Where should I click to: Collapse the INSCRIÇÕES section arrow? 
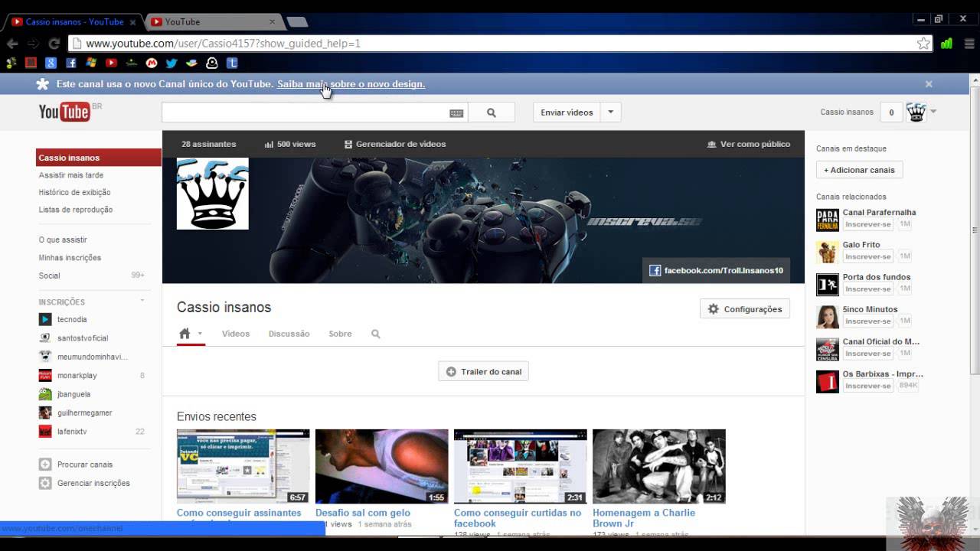coord(142,301)
